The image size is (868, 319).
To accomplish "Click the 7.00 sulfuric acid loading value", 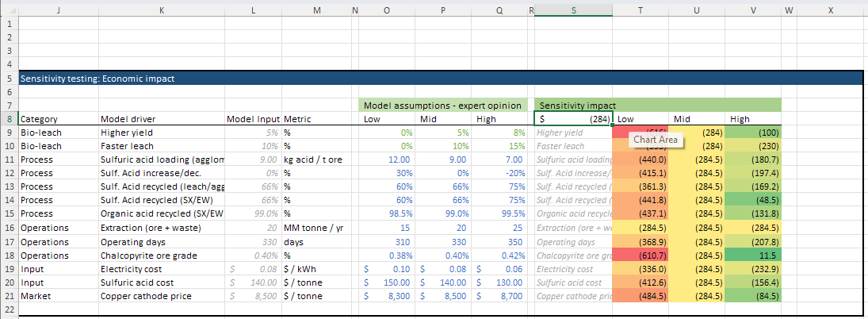I will 499,159.
